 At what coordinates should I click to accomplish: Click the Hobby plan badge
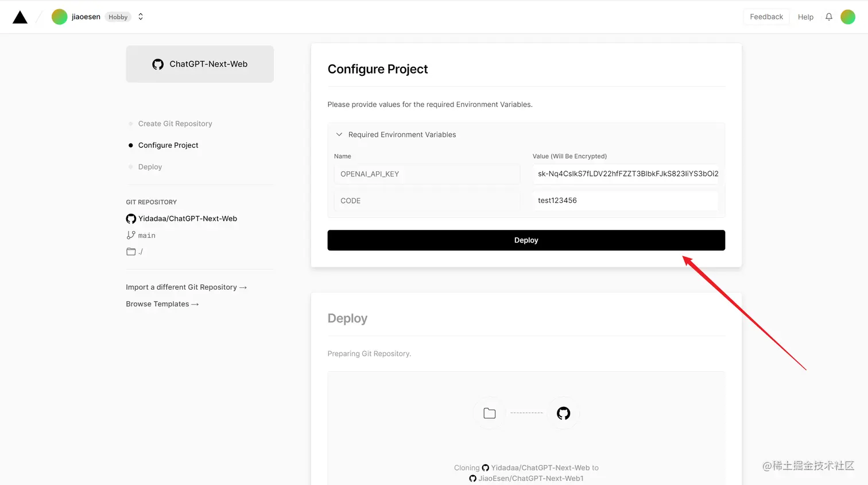point(118,17)
